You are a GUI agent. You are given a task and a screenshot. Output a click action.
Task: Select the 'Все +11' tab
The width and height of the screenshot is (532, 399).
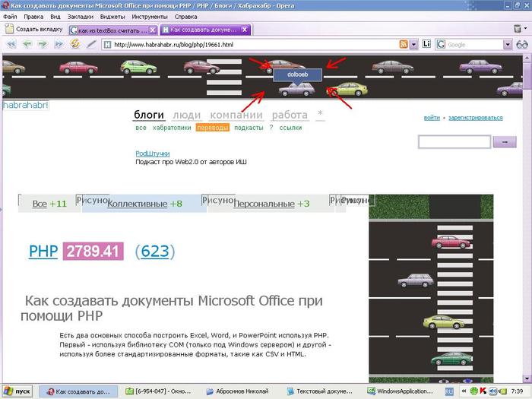pyautogui.click(x=49, y=204)
